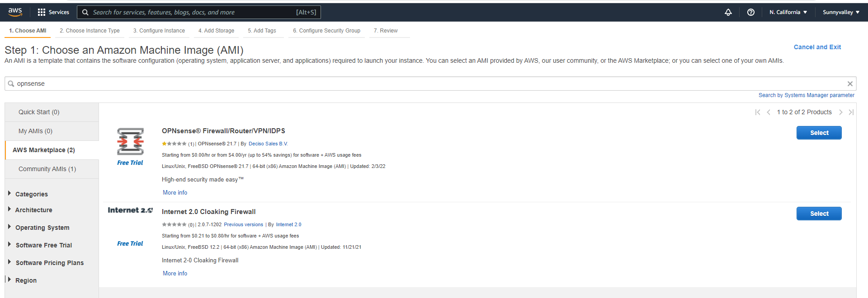
Task: Focus the top AWS services search box
Action: (199, 12)
